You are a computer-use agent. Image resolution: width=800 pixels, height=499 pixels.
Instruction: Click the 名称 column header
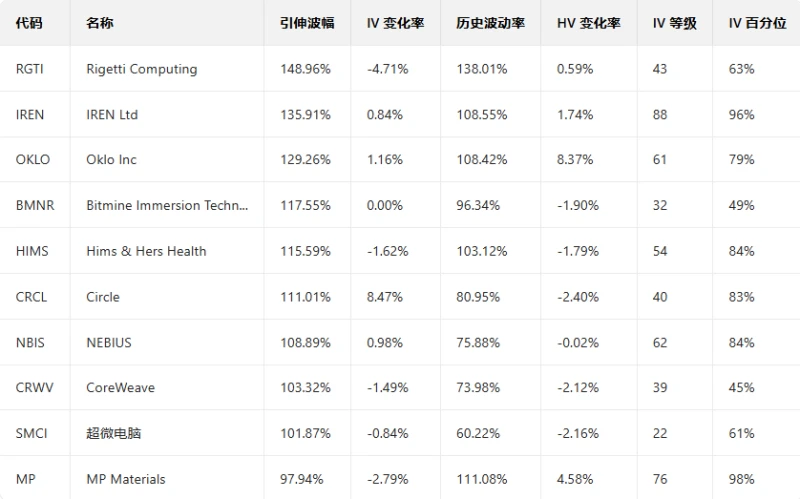tap(100, 23)
